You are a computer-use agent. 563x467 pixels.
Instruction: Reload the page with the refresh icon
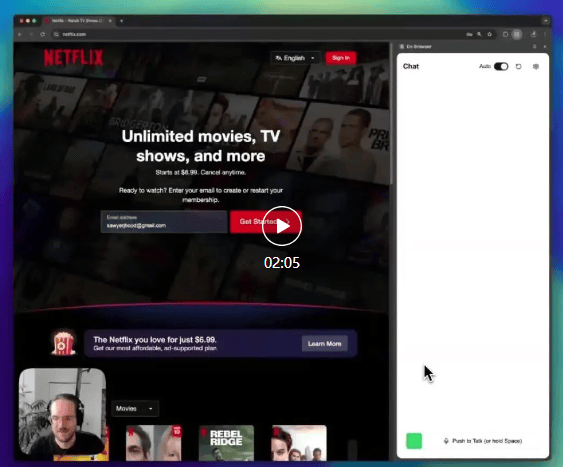pyautogui.click(x=43, y=34)
